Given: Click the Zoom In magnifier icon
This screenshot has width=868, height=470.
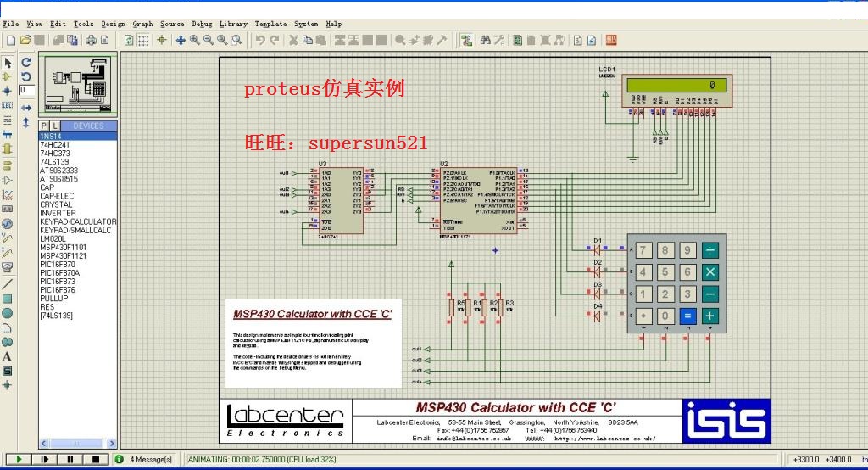Looking at the screenshot, I should click(194, 40).
